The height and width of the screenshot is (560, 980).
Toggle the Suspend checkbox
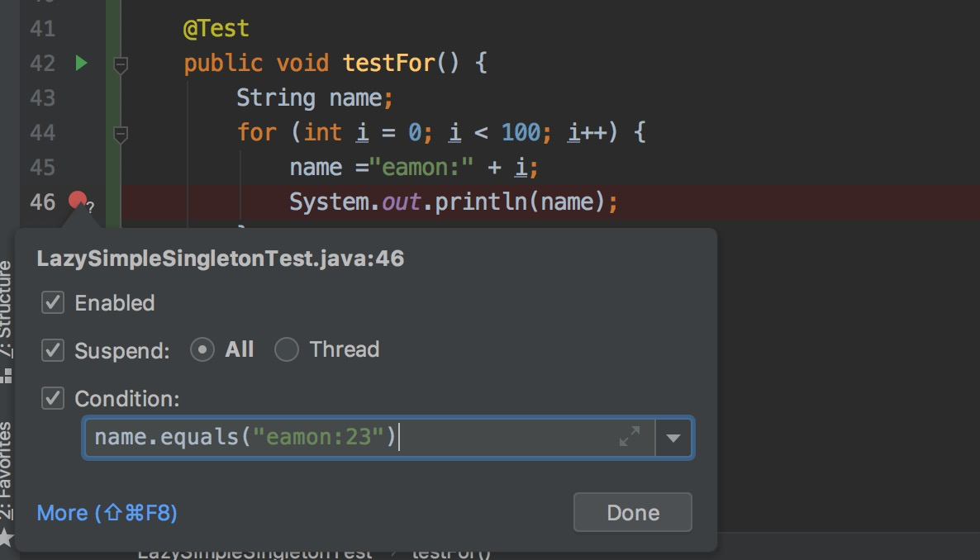pos(53,350)
